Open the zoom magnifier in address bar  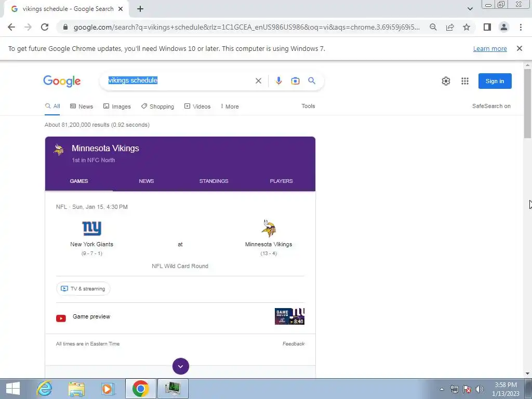pyautogui.click(x=433, y=27)
